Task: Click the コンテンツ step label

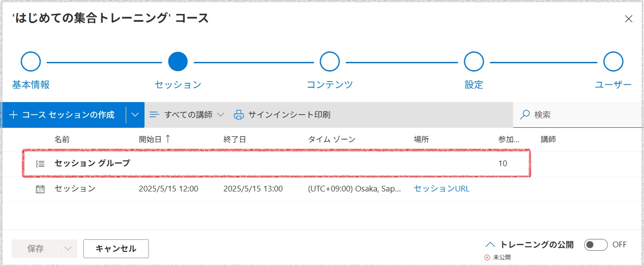Action: tap(330, 85)
